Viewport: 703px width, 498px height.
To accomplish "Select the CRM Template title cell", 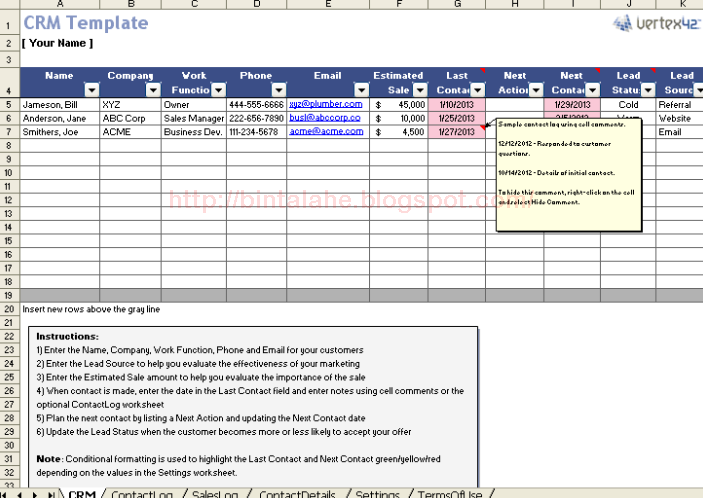I will (86, 23).
